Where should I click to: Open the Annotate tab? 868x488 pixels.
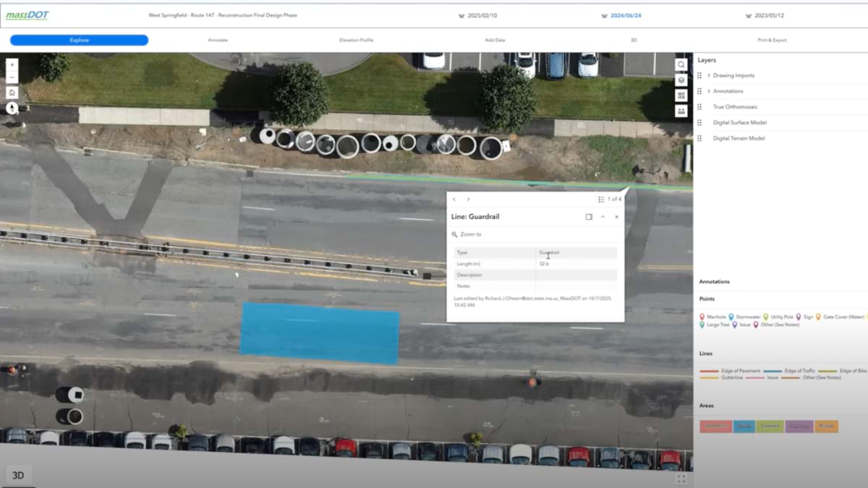(x=218, y=40)
